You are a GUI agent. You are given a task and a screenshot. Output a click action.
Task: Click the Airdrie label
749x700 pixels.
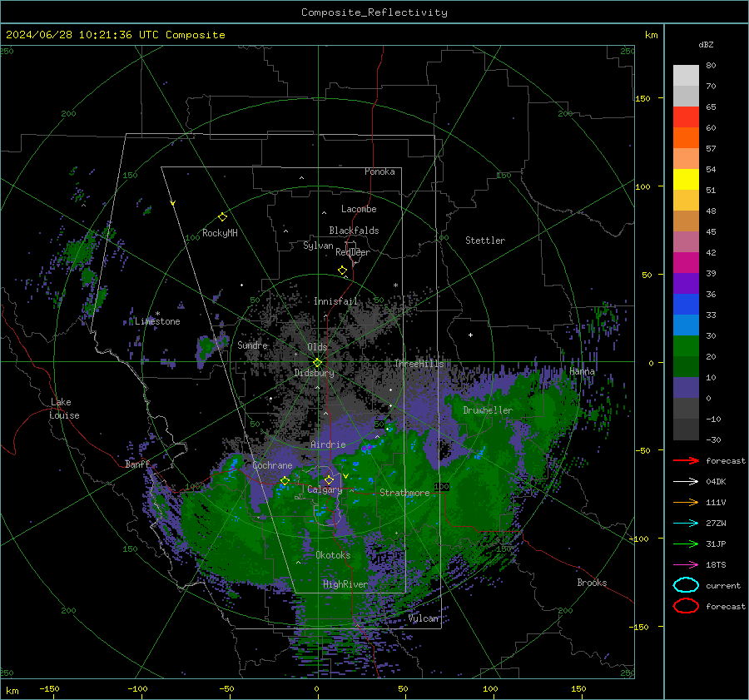tap(328, 444)
